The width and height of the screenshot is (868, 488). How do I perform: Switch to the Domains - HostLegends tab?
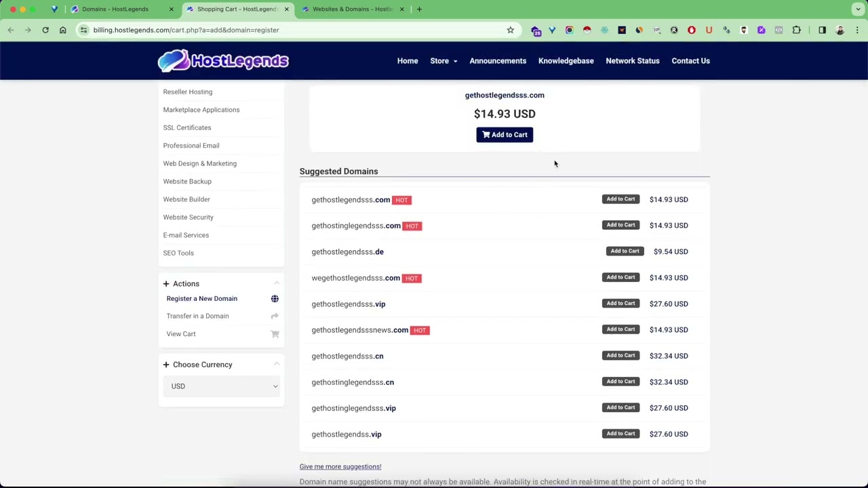coord(121,9)
